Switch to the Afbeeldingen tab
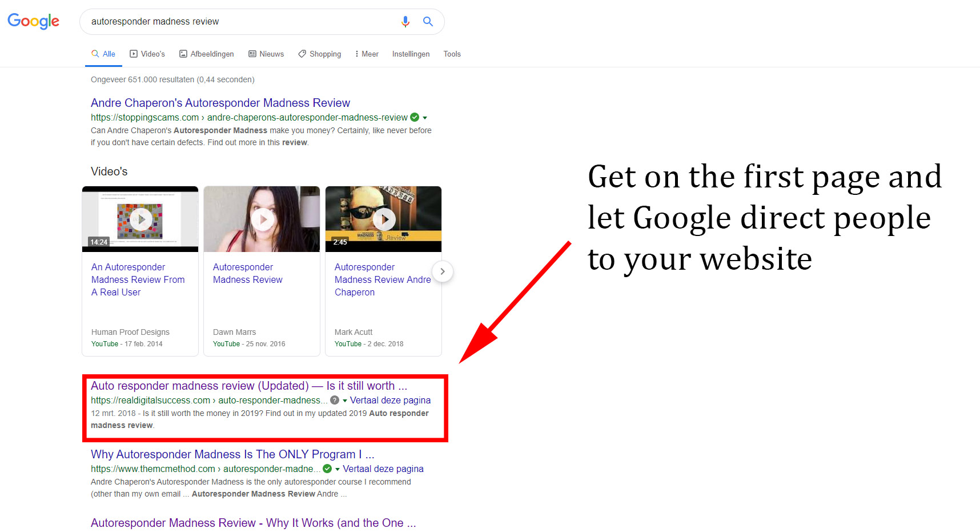Screen dimensions: 980x532 [x=207, y=54]
